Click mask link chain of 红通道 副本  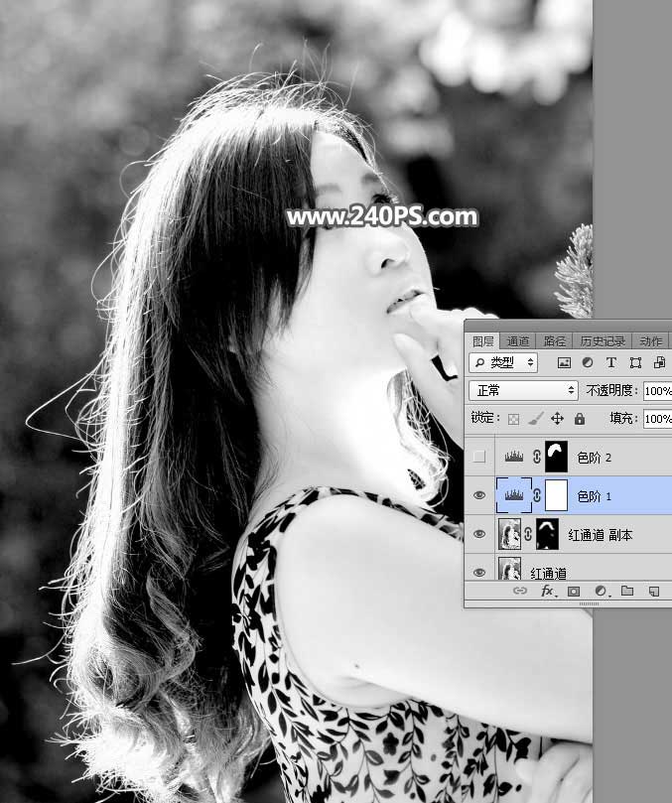coord(528,534)
